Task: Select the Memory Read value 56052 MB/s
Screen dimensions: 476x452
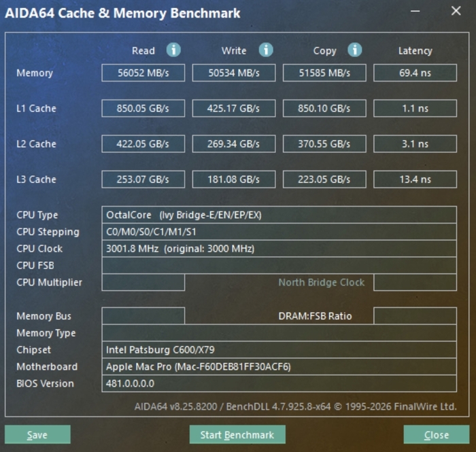Action: pos(143,73)
